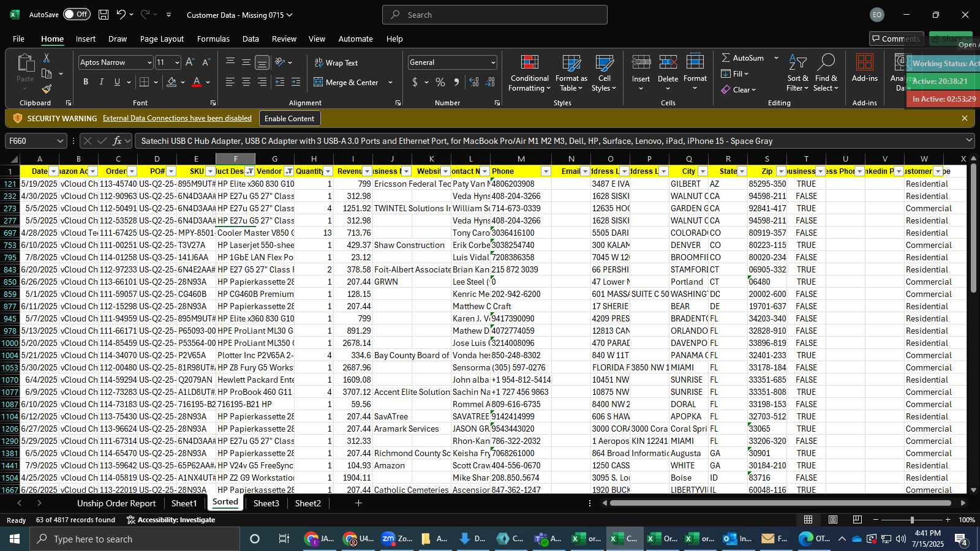
Task: Toggle Underline formatting
Action: click(x=117, y=82)
